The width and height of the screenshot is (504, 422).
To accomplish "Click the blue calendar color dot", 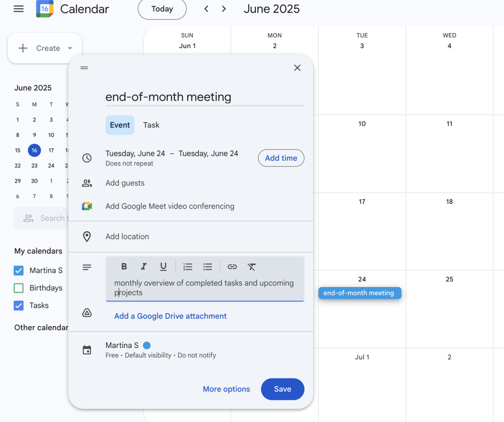I will [147, 346].
